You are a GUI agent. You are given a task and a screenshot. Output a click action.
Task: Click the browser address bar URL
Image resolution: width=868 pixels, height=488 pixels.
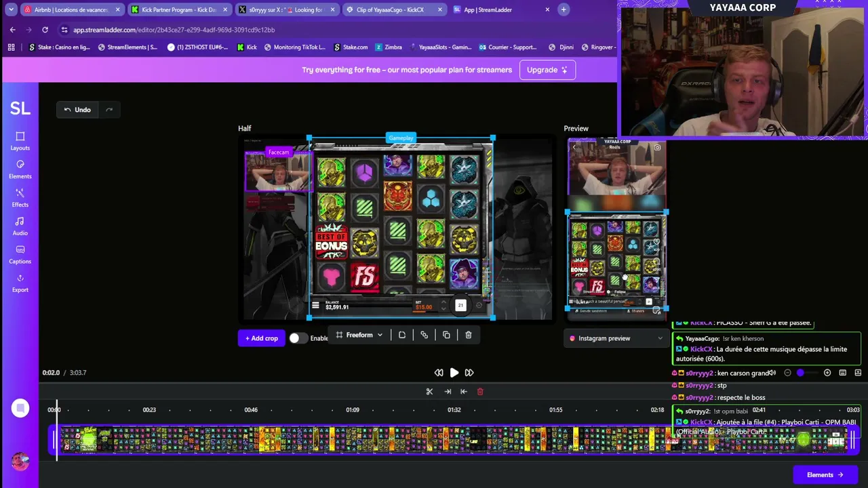174,30
